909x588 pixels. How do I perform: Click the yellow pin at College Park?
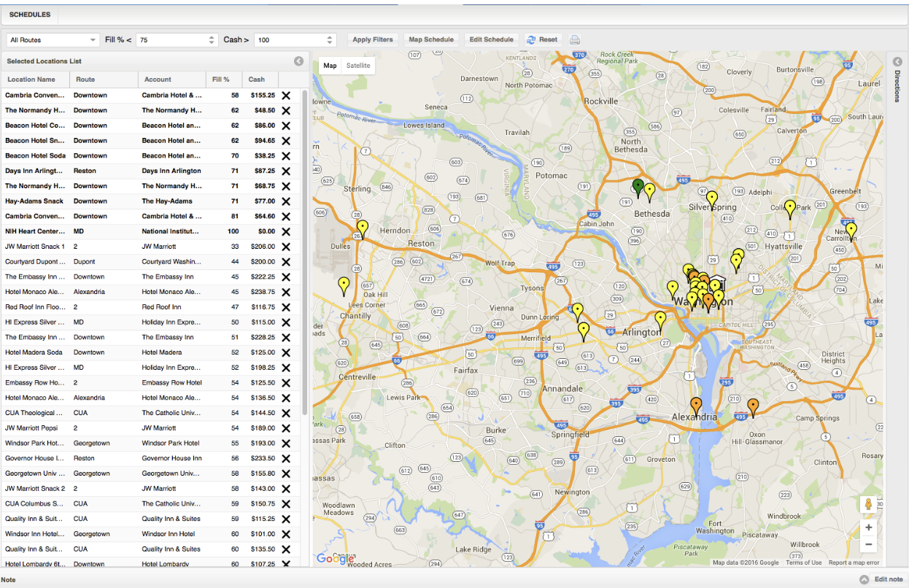click(789, 209)
